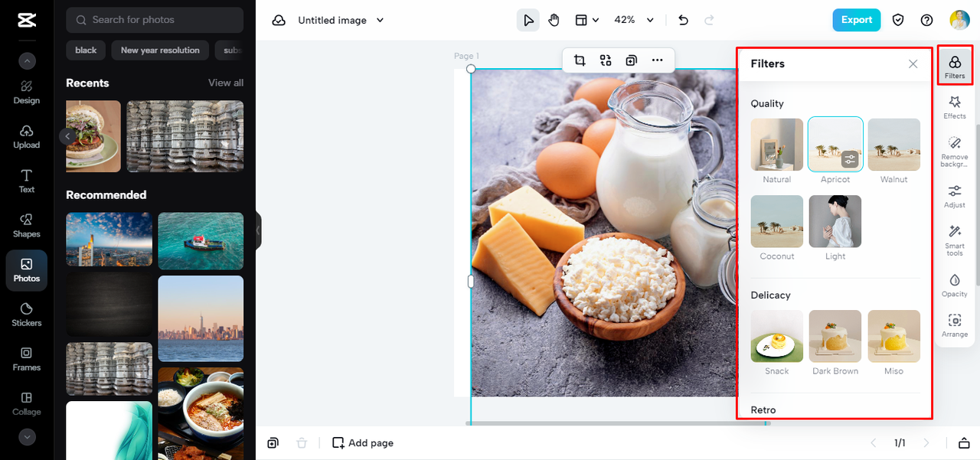This screenshot has height=460, width=980.
Task: Open the Shapes sidebar panel
Action: coord(27,225)
